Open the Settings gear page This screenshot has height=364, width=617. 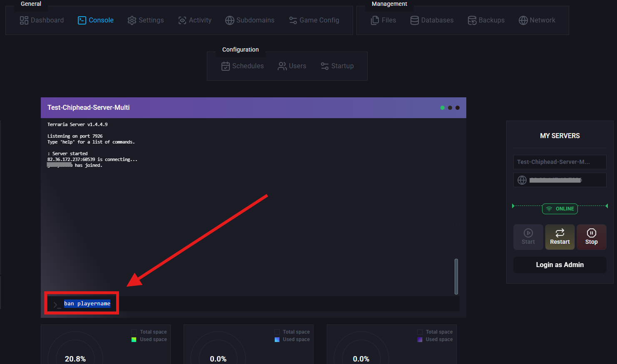[x=145, y=20]
